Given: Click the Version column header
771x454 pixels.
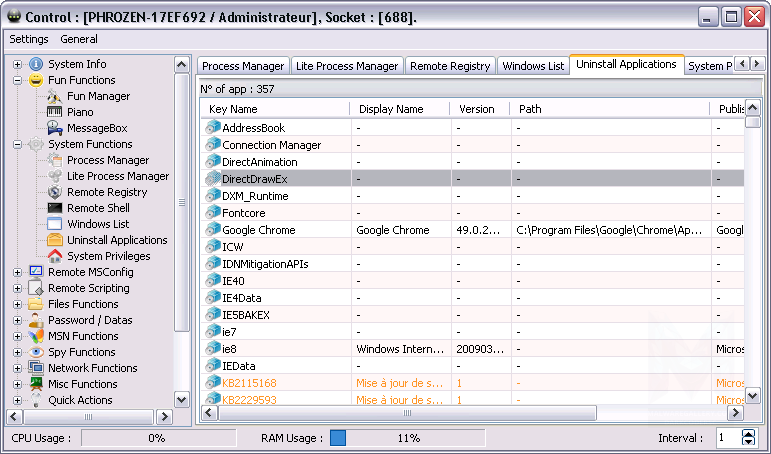Looking at the screenshot, I should click(x=477, y=109).
